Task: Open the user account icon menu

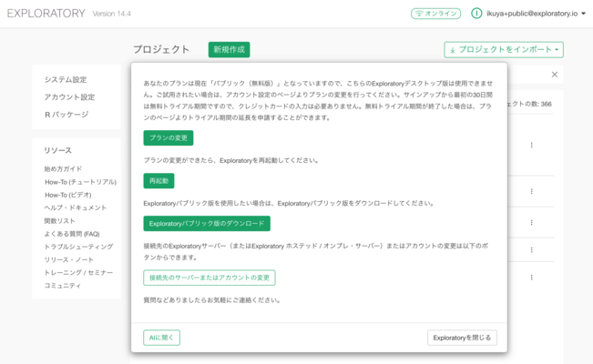Action: coord(476,14)
